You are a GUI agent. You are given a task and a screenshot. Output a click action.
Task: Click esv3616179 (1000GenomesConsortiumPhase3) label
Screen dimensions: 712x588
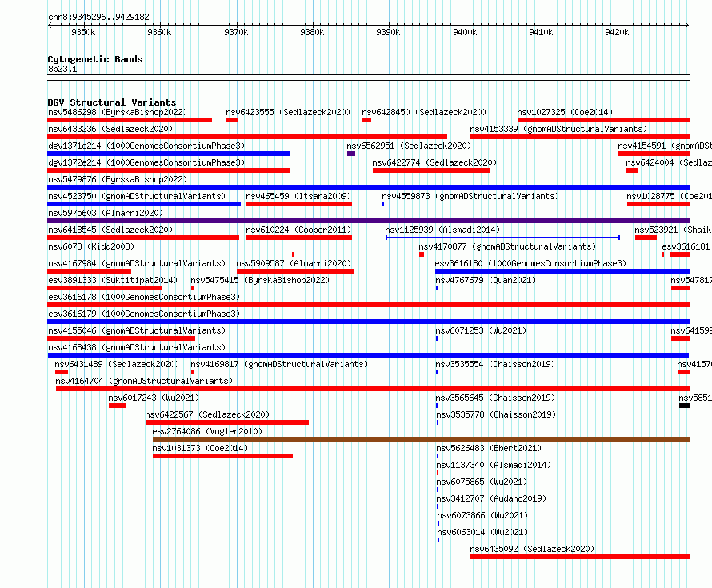click(x=144, y=314)
